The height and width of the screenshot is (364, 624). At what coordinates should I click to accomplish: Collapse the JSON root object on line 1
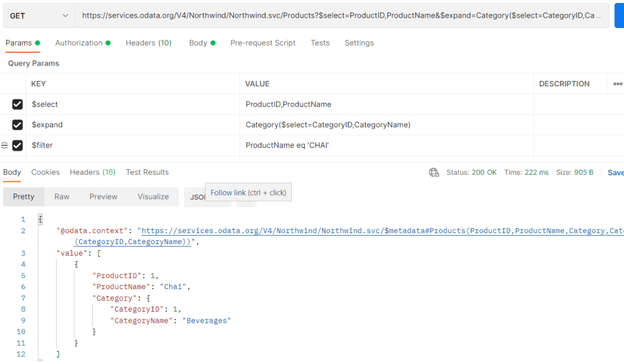[40, 219]
